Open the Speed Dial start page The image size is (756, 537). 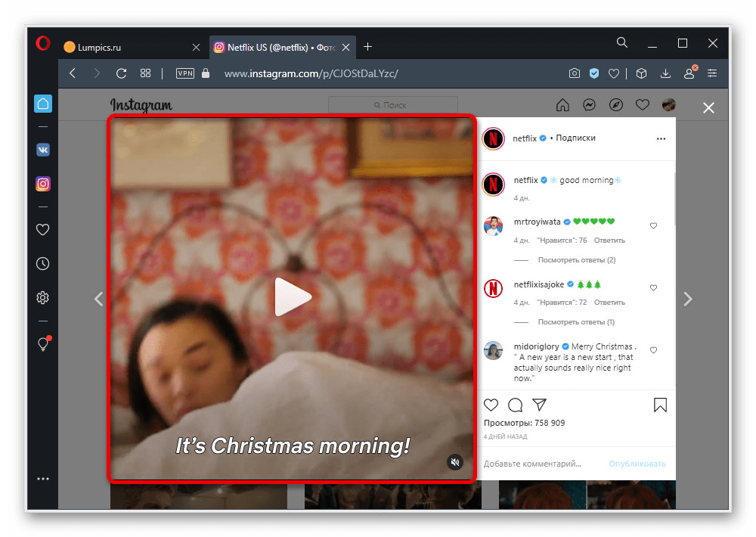(x=145, y=73)
